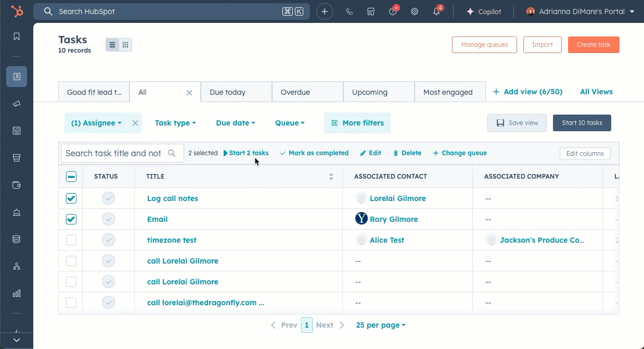
Task: Click the HubSpot sprocket logo
Action: [17, 11]
